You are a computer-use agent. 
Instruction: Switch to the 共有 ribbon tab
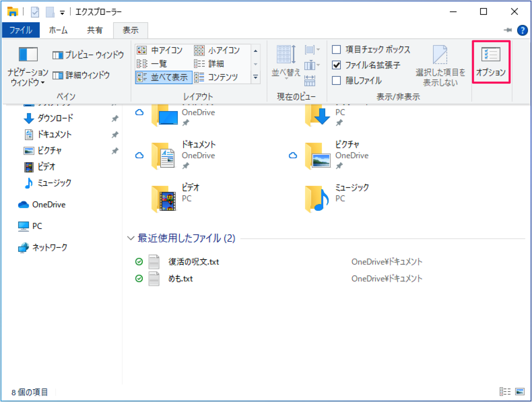tap(95, 30)
